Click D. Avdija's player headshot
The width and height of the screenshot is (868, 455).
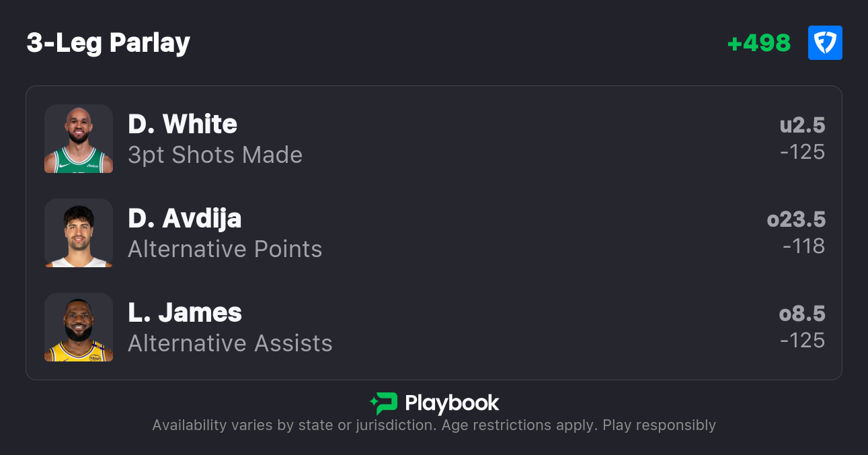tap(79, 233)
